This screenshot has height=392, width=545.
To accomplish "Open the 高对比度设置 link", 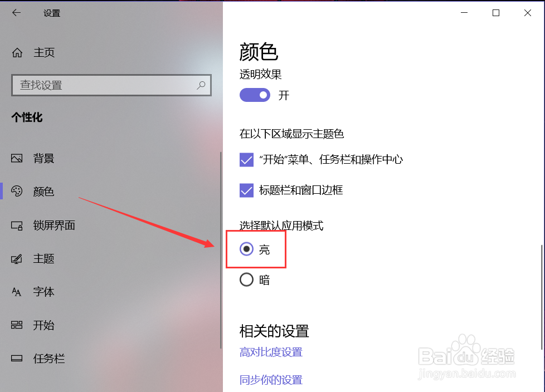I will (271, 352).
